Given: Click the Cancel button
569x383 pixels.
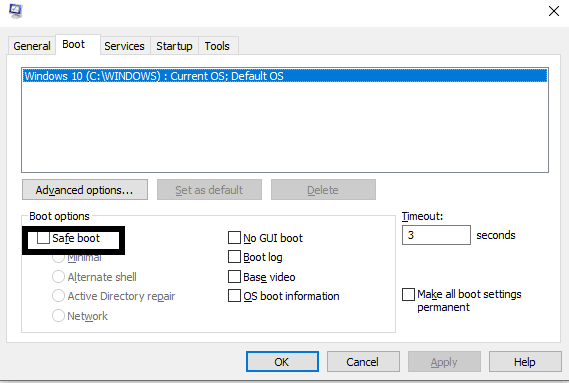Looking at the screenshot, I should tap(363, 362).
